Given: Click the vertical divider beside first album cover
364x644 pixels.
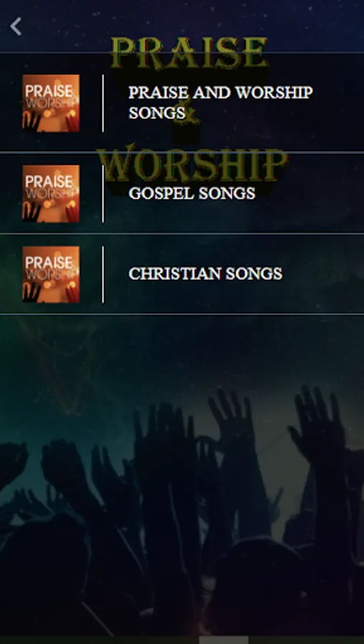Looking at the screenshot, I should (x=103, y=103).
